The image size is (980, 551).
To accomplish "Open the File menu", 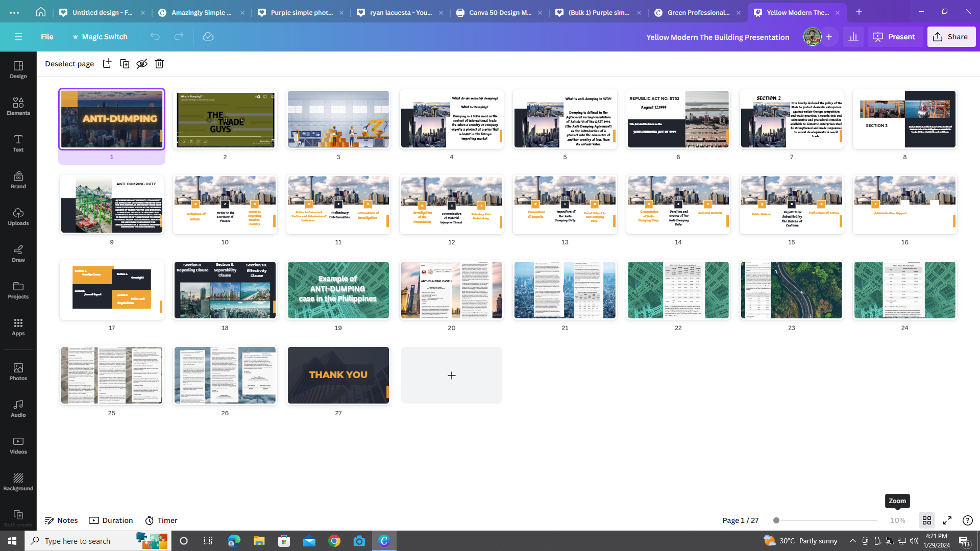I will click(47, 37).
